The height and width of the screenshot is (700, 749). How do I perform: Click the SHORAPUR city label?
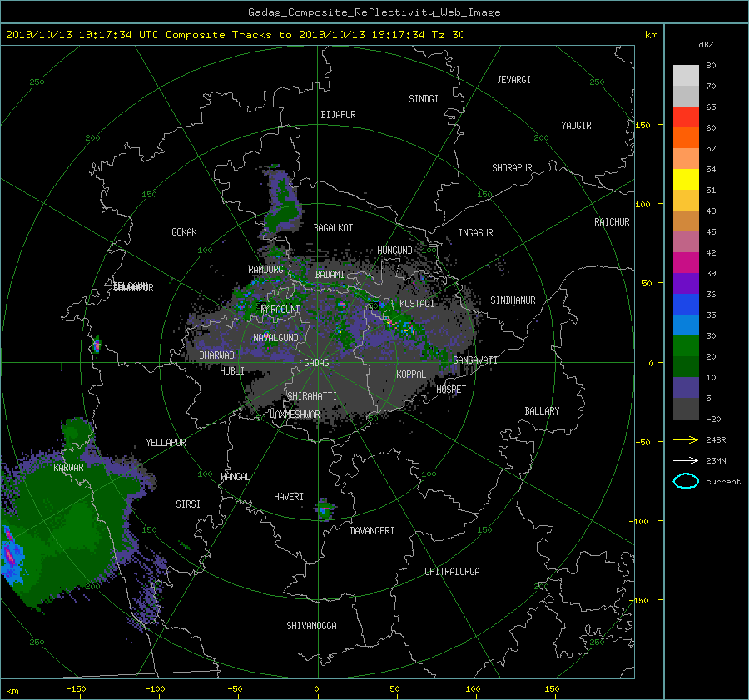tap(512, 168)
